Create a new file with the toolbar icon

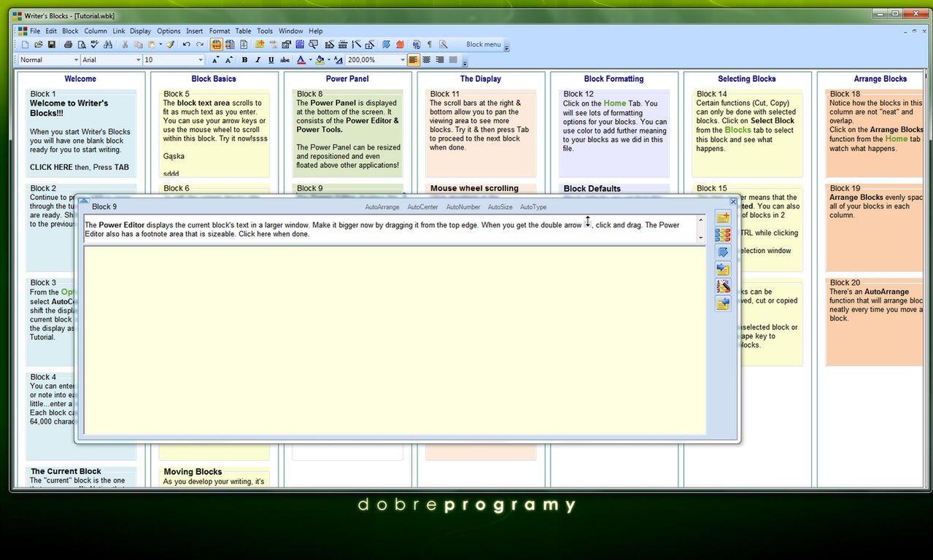click(x=25, y=44)
